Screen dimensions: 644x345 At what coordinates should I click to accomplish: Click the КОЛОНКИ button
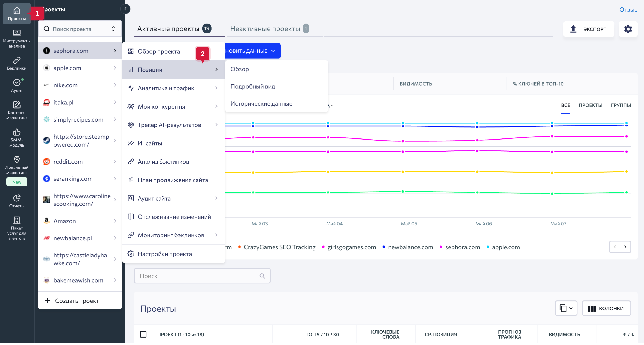coord(606,308)
